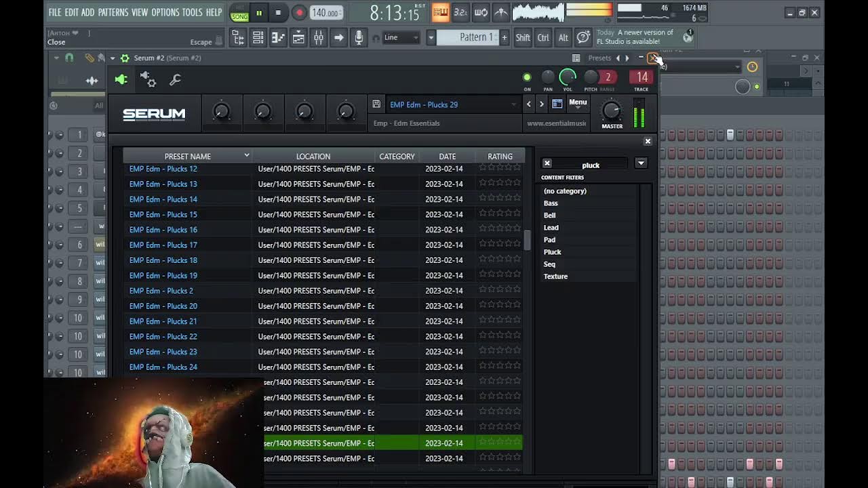Save preset with Serum floppy disk icon

coord(376,104)
